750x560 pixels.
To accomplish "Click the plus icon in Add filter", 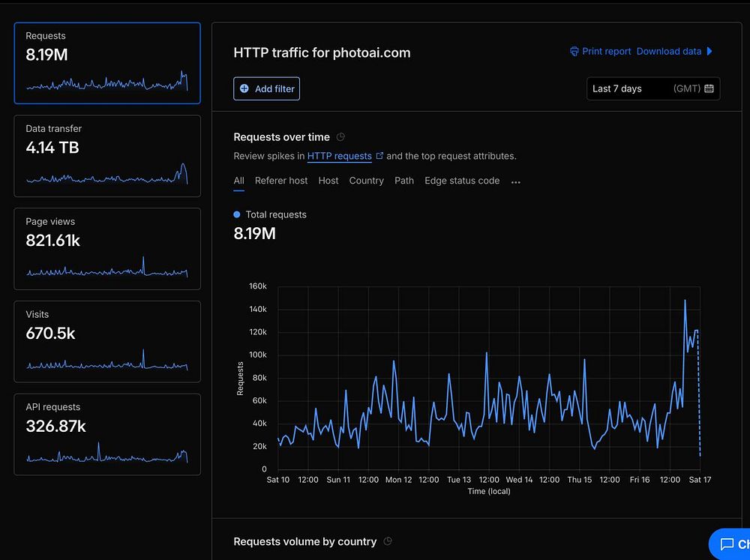I will click(x=244, y=88).
